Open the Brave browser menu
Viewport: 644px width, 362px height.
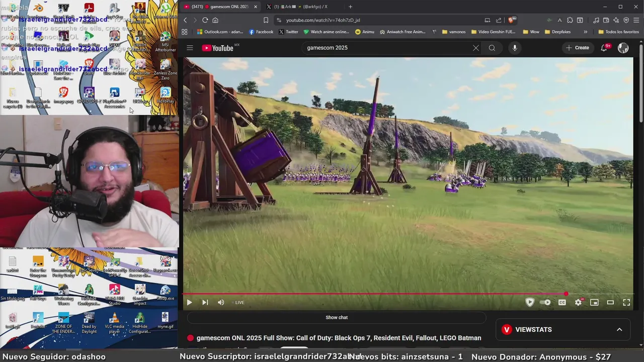coord(636,20)
